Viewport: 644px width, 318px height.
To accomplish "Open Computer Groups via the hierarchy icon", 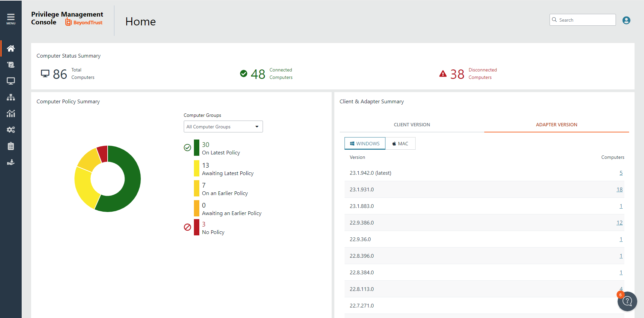I will [11, 97].
